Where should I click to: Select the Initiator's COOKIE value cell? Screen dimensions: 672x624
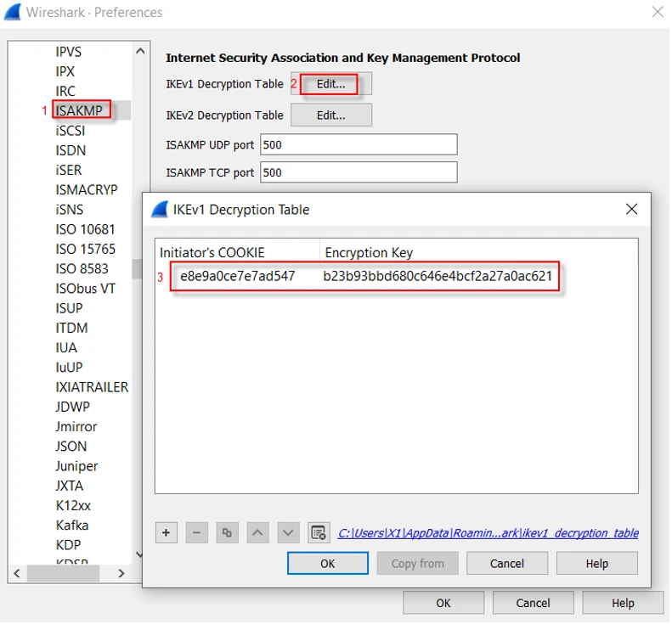tap(238, 276)
